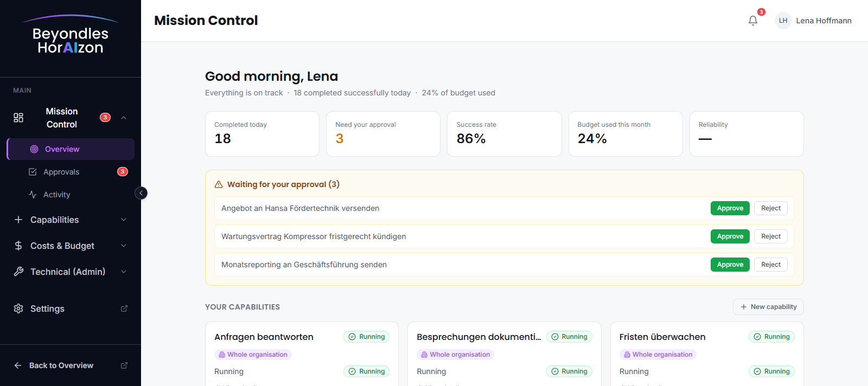Click lower Running badge in Fristen überwachen card

coord(771,371)
